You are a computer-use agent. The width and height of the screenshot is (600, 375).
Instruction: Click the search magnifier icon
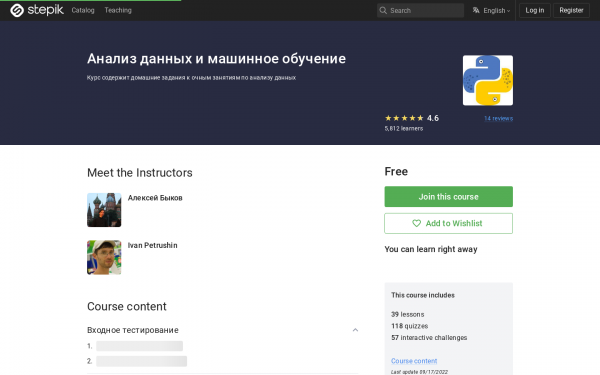coord(383,10)
